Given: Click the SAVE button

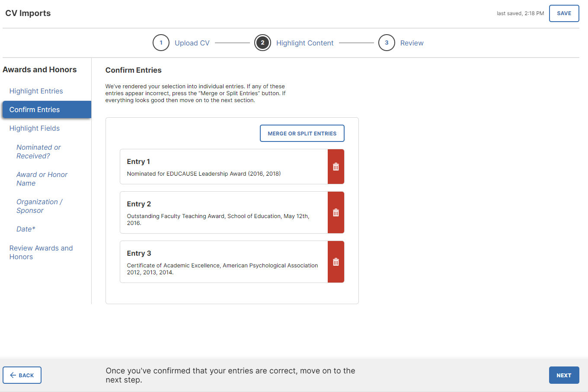Looking at the screenshot, I should [x=564, y=13].
